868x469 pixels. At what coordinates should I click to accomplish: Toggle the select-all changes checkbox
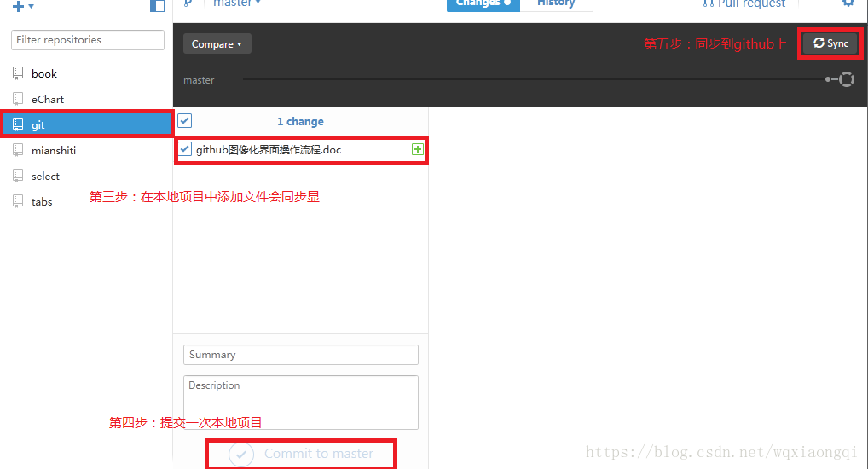pyautogui.click(x=185, y=121)
